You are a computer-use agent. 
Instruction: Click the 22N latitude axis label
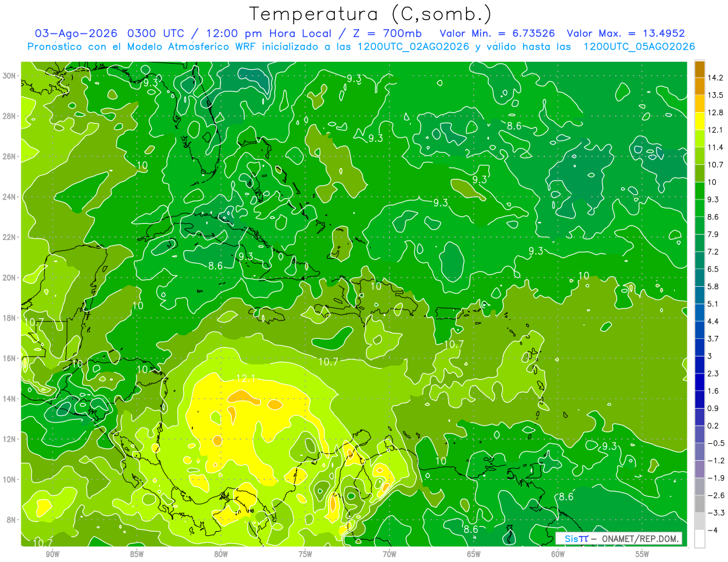[10, 237]
